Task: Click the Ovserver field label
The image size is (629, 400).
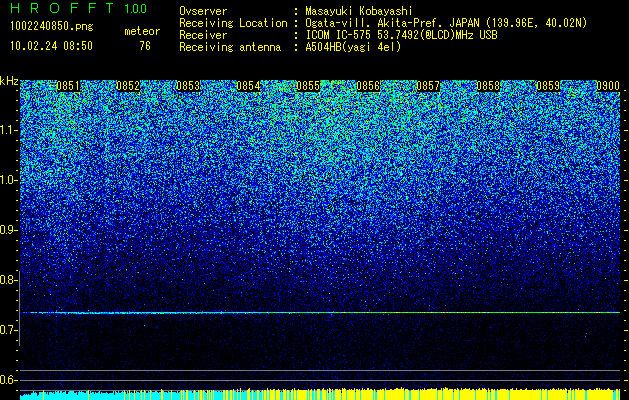Action: click(x=203, y=11)
